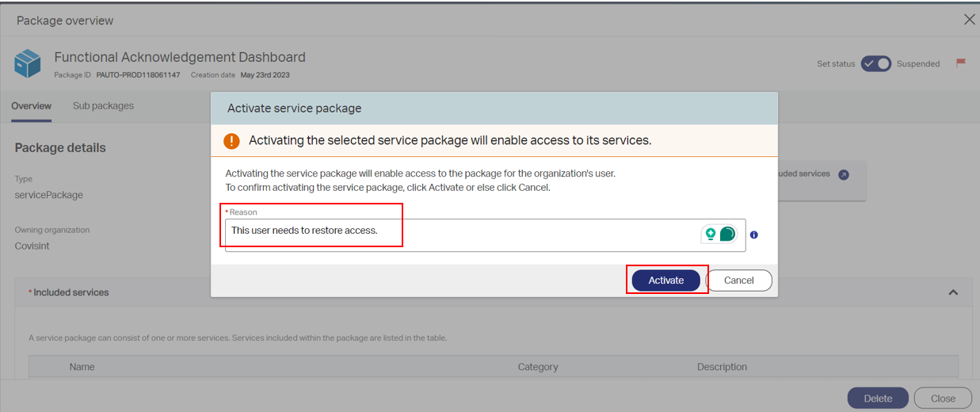Image resolution: width=980 pixels, height=412 pixels.
Task: Close the Package overview panel with X
Action: 969,20
